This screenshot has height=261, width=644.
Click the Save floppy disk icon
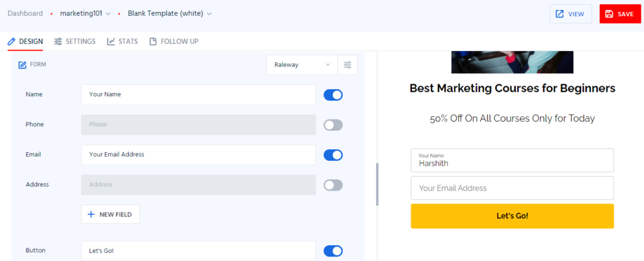[609, 14]
